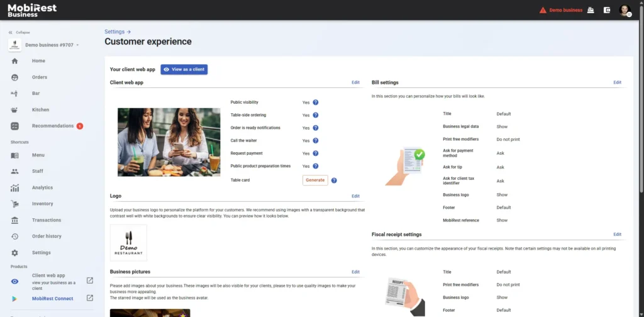
Task: Open Orders in the sidebar
Action: (40, 77)
